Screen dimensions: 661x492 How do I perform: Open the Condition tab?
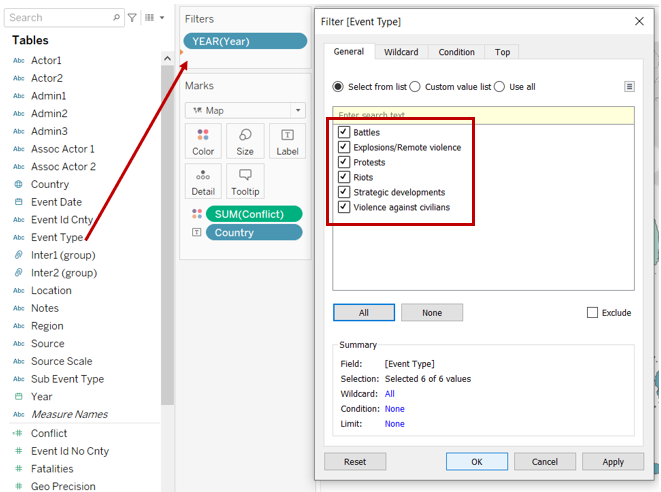pyautogui.click(x=456, y=52)
